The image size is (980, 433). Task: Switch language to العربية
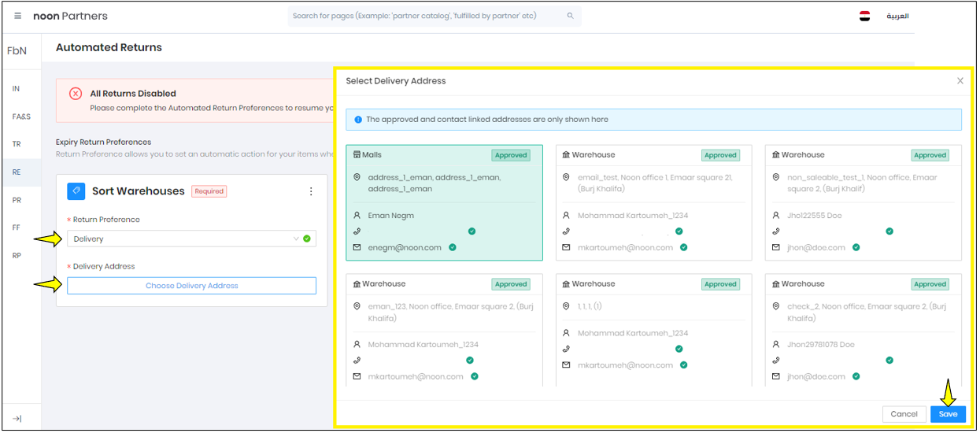coord(897,16)
